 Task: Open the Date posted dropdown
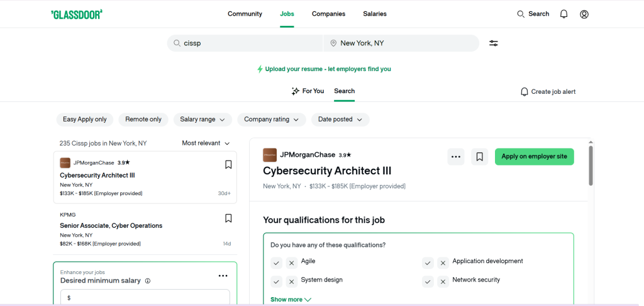(340, 120)
